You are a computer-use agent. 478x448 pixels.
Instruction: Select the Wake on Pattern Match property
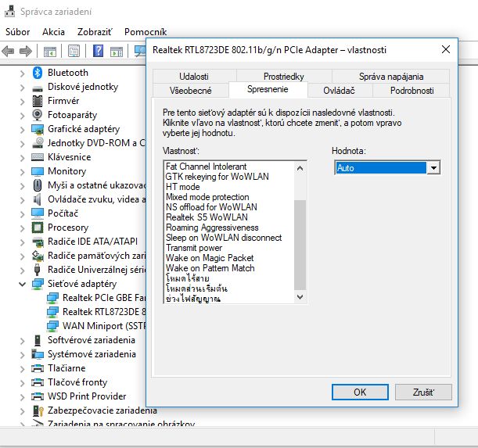(x=210, y=268)
